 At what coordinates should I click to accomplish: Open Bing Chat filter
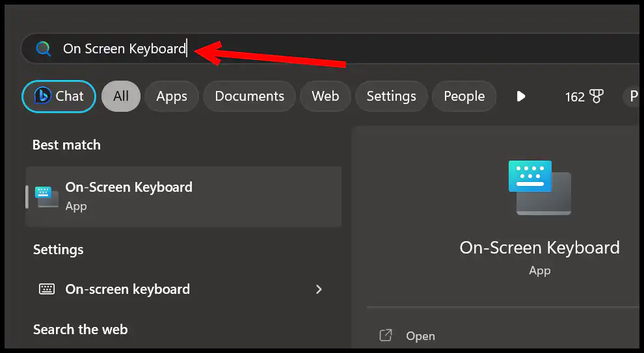pyautogui.click(x=59, y=96)
